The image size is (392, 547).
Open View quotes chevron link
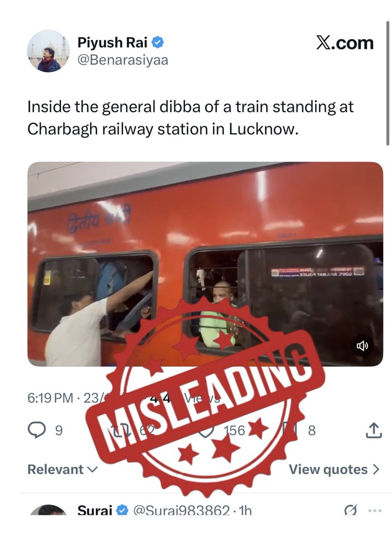click(334, 470)
